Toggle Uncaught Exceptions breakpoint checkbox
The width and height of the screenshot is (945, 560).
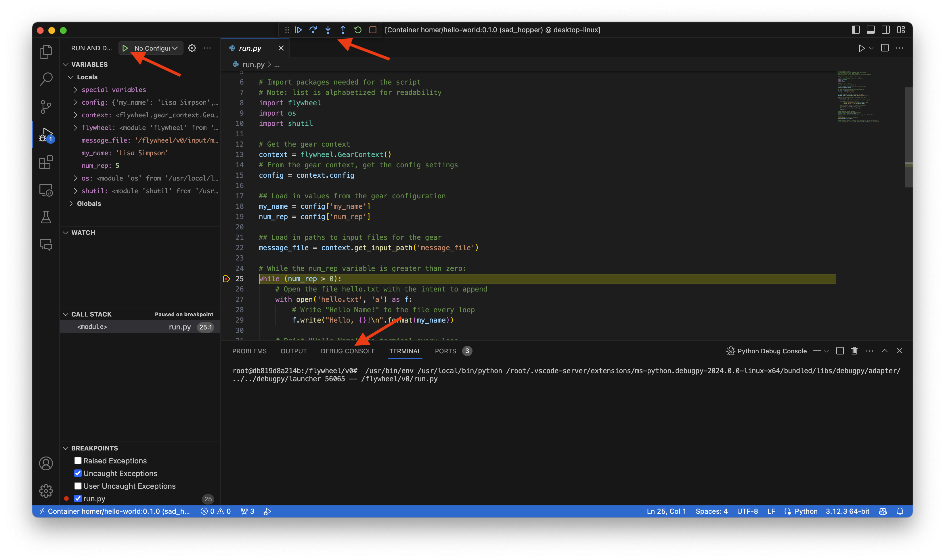(78, 473)
